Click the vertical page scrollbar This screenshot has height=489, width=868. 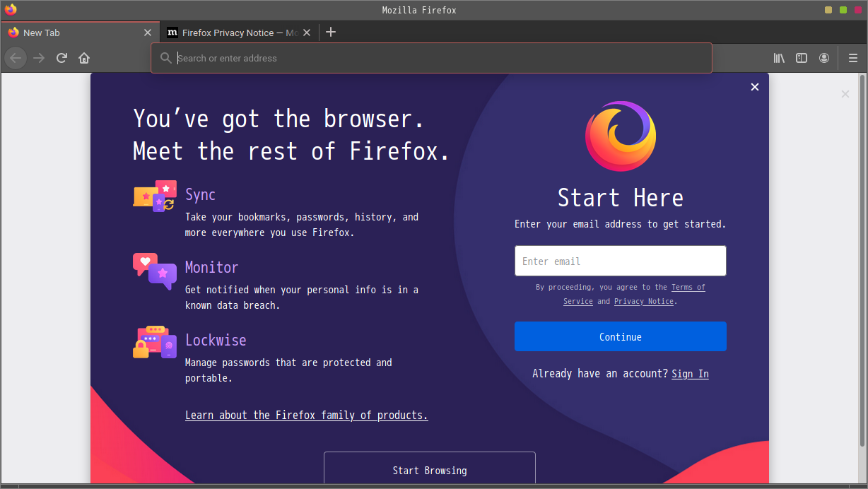pos(862,260)
